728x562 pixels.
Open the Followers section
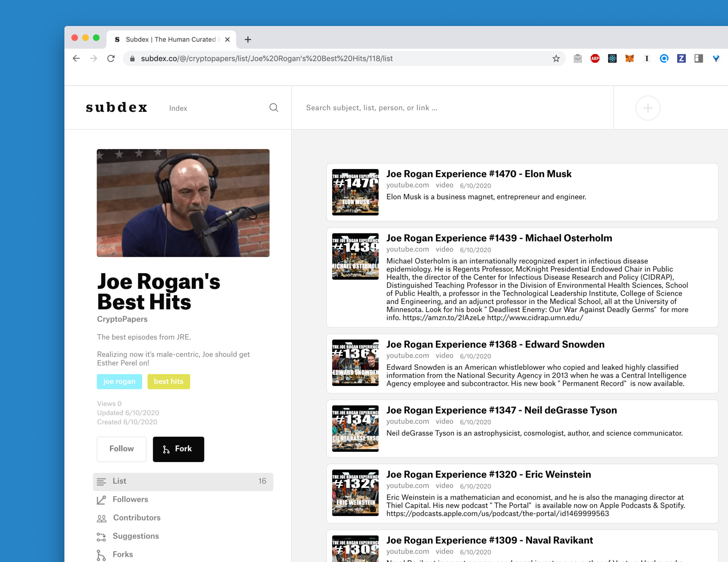130,500
